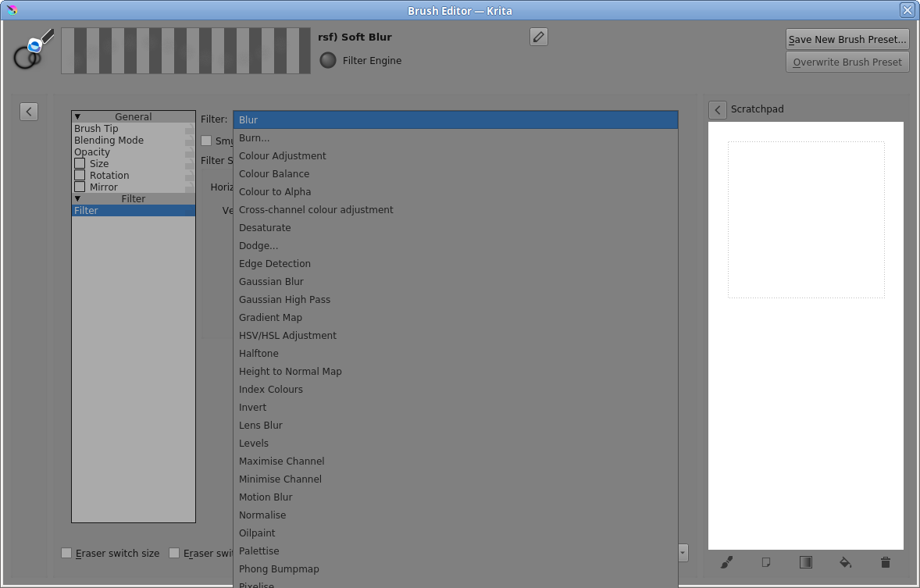Choose Gaussian Blur filter
920x588 pixels.
point(455,282)
